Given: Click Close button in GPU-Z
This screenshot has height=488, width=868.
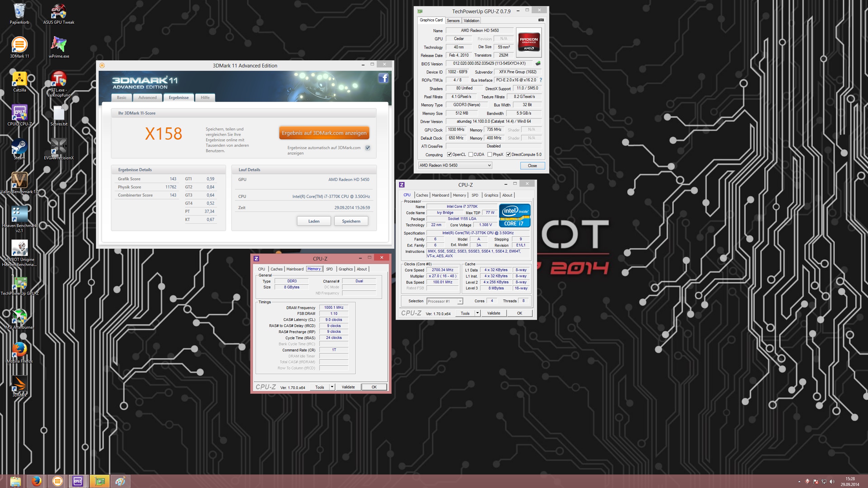Looking at the screenshot, I should click(532, 166).
